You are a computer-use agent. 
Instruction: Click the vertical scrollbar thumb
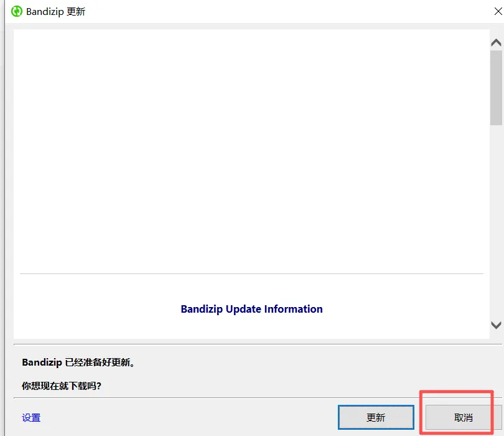(496, 88)
